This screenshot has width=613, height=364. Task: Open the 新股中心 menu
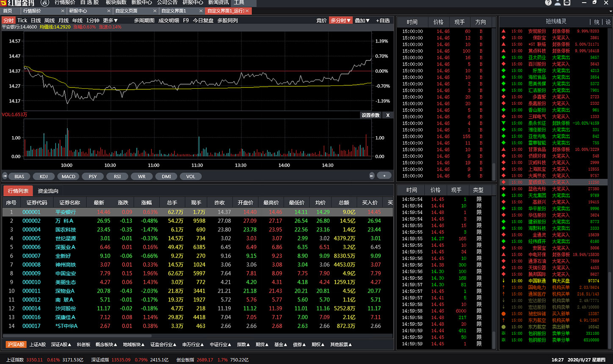pos(141,3)
